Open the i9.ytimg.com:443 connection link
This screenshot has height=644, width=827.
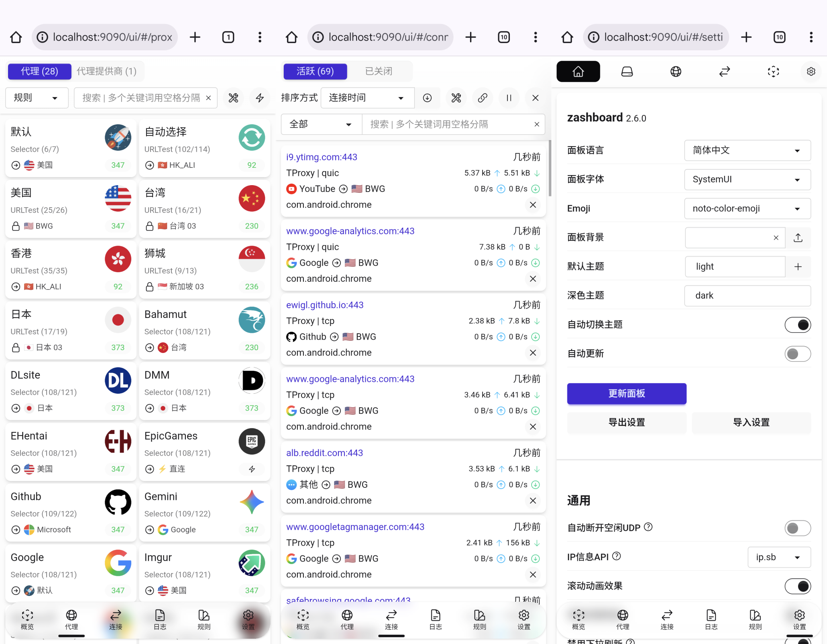point(322,157)
